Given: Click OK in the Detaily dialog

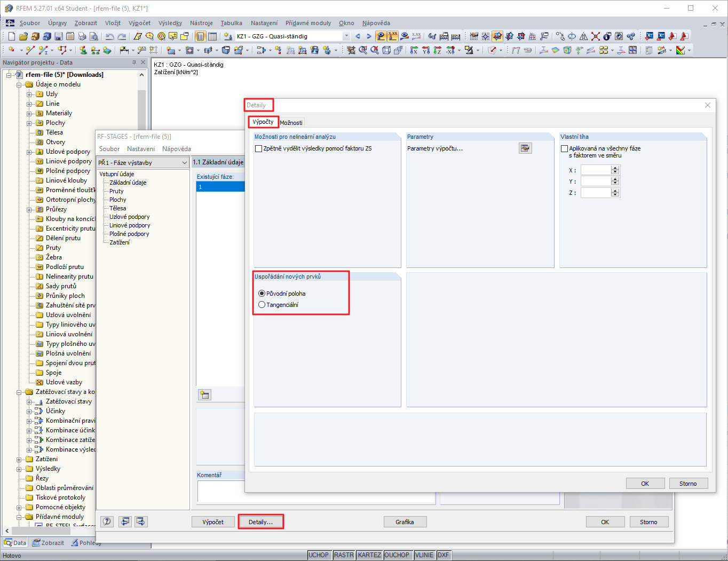Looking at the screenshot, I should tap(645, 484).
